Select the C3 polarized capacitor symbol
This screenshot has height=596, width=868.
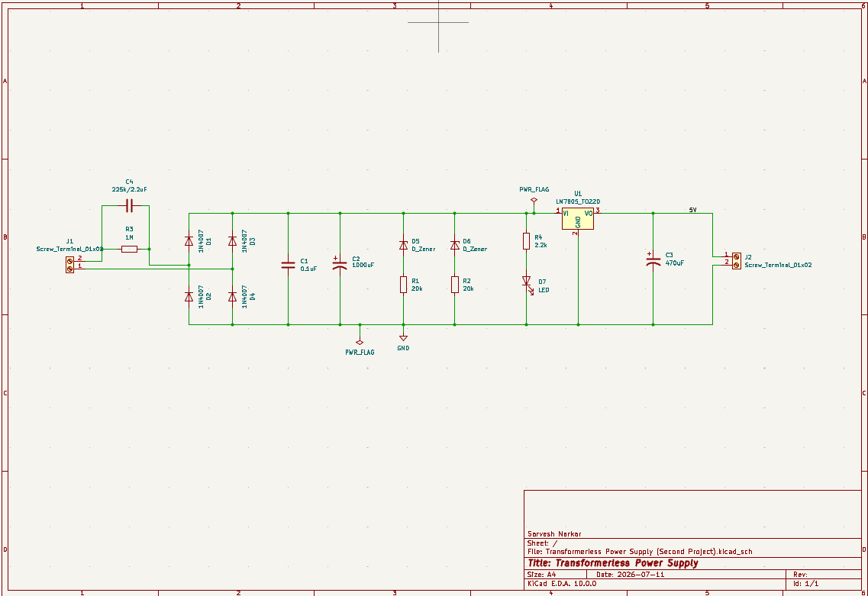tap(653, 261)
